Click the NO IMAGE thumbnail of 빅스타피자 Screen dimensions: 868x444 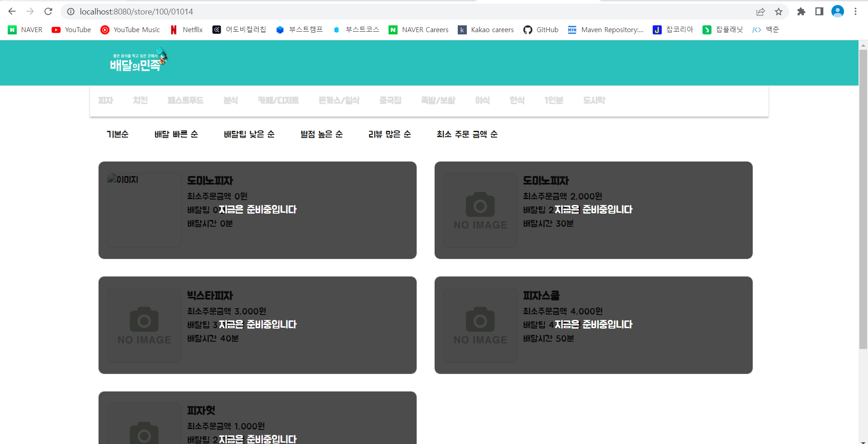144,325
